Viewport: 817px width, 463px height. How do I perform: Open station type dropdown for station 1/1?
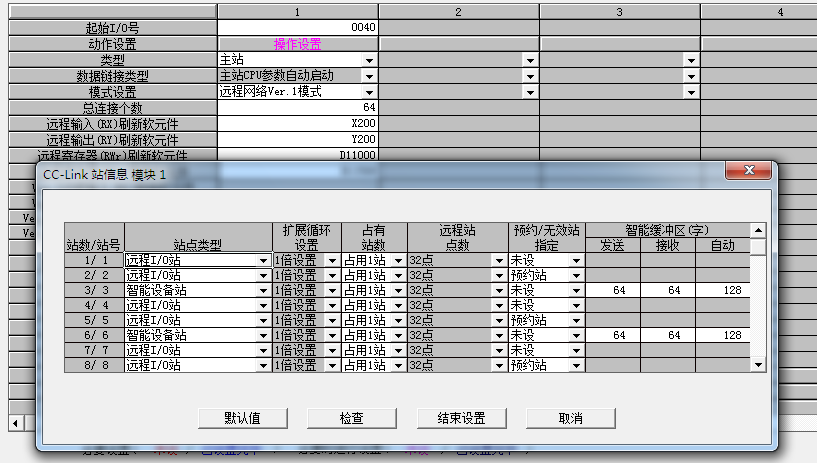[263, 260]
